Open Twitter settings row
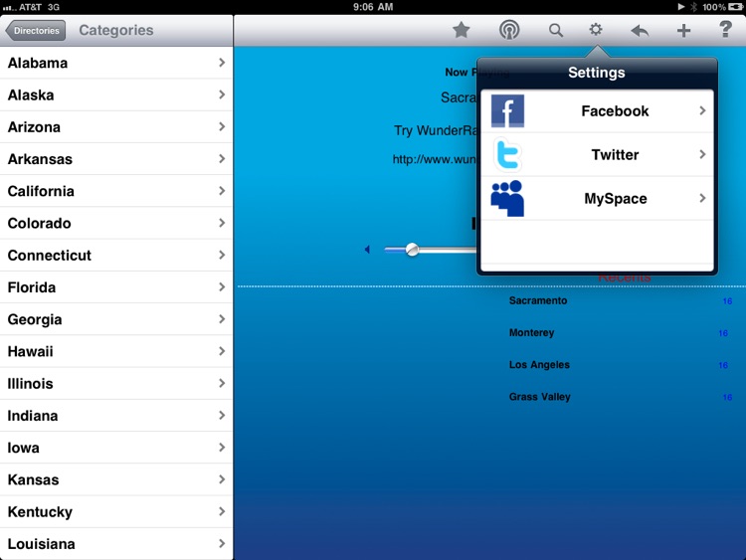Image resolution: width=746 pixels, height=560 pixels. click(597, 154)
